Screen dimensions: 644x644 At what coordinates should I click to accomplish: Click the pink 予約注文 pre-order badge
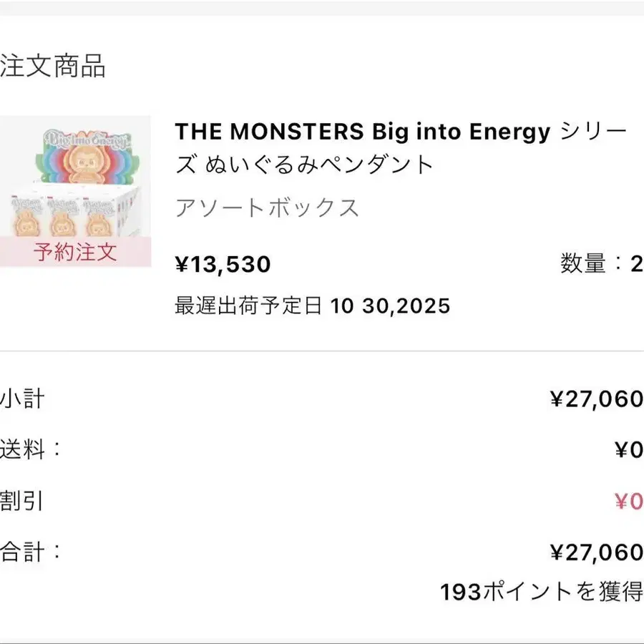74,253
